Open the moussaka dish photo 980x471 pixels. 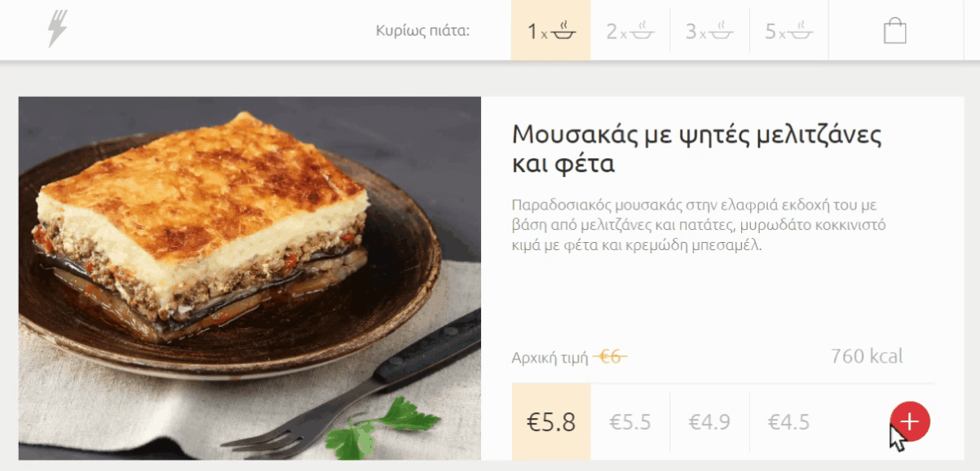click(x=249, y=279)
